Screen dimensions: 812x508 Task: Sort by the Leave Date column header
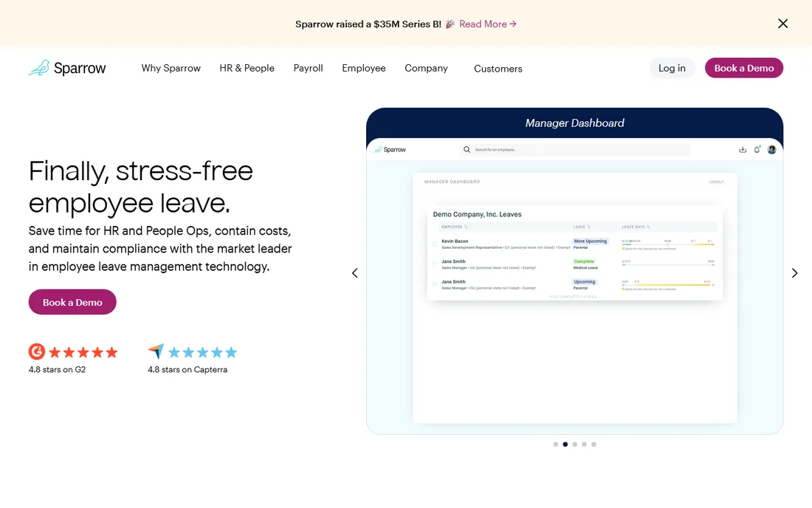(636, 227)
